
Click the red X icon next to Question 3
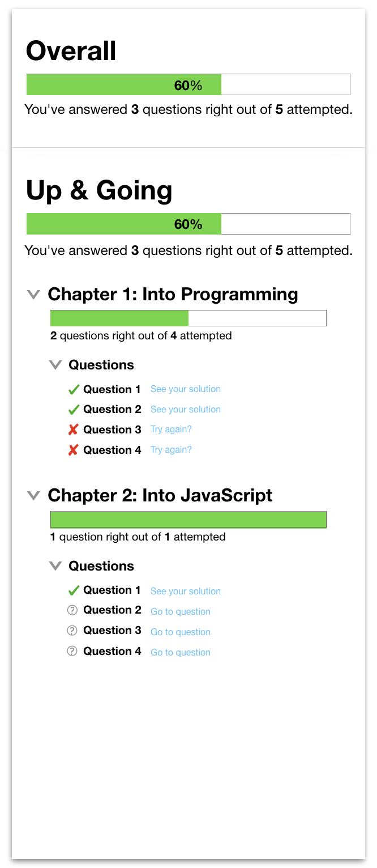point(73,429)
